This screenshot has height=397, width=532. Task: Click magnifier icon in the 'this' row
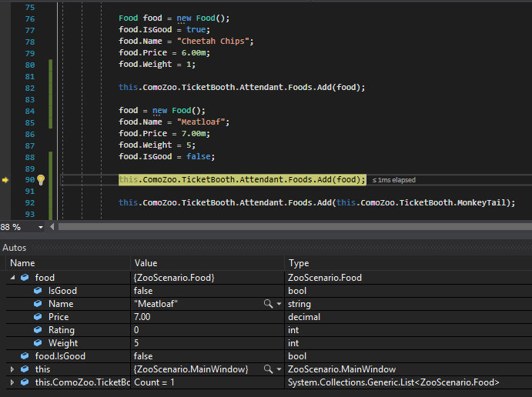click(x=268, y=369)
